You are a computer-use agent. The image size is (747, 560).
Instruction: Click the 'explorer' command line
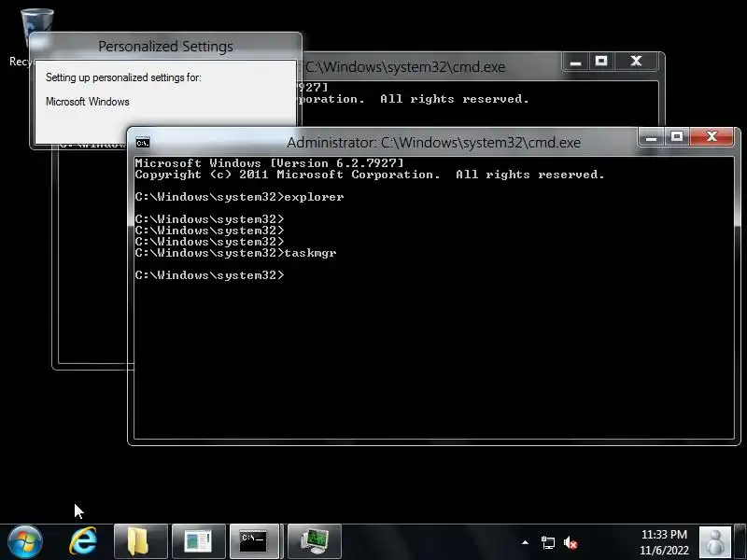coord(239,197)
